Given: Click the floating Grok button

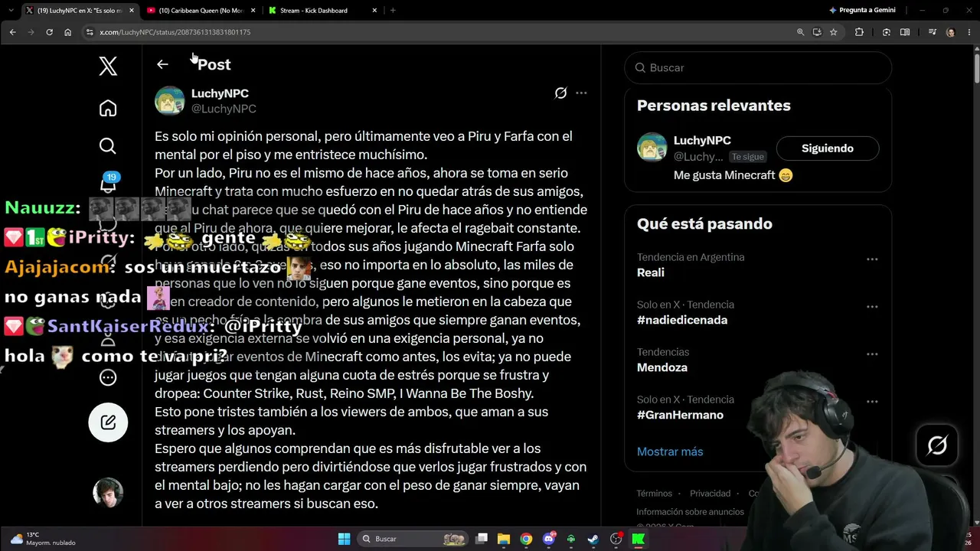Looking at the screenshot, I should [937, 445].
